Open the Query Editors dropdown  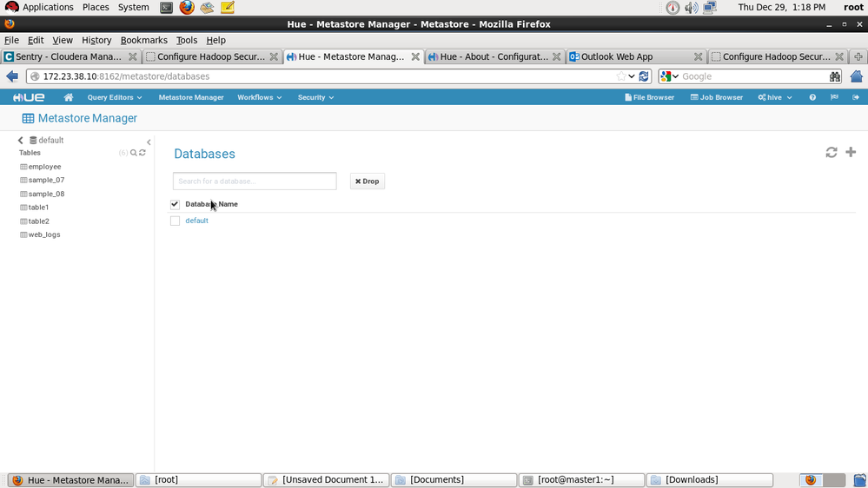(x=115, y=97)
